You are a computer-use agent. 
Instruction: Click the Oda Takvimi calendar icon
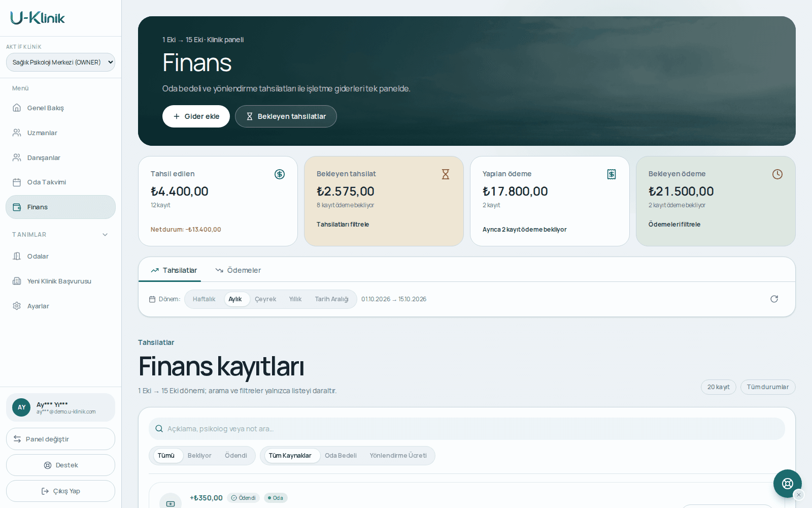pos(17,182)
